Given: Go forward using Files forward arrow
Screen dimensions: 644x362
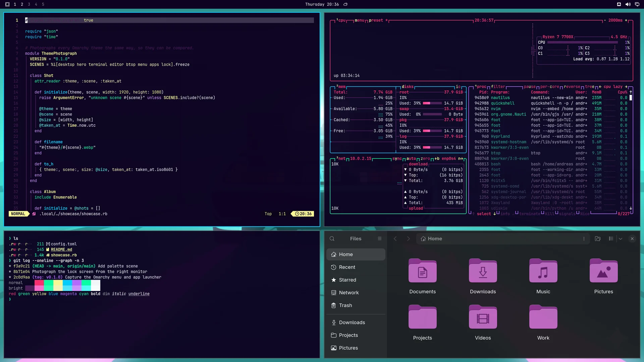Looking at the screenshot, I should (x=408, y=239).
